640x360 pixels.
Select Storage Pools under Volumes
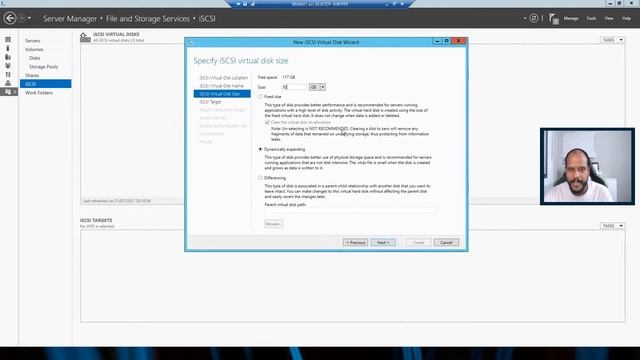point(43,67)
